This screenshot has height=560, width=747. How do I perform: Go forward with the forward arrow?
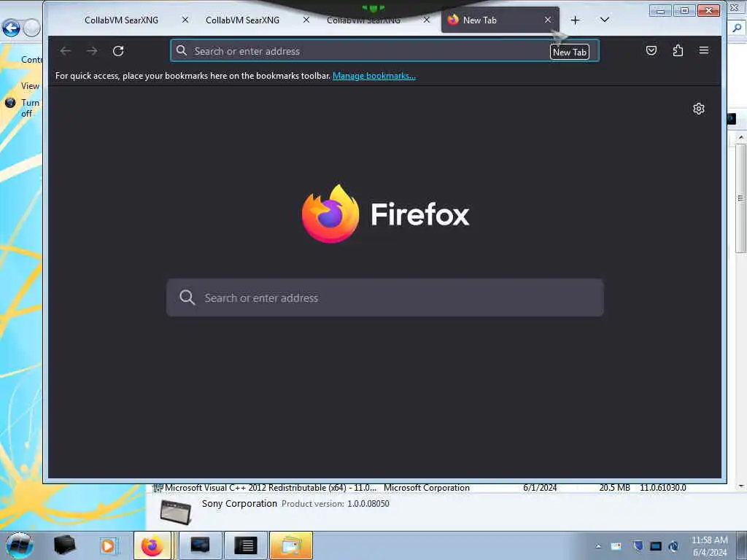coord(92,51)
